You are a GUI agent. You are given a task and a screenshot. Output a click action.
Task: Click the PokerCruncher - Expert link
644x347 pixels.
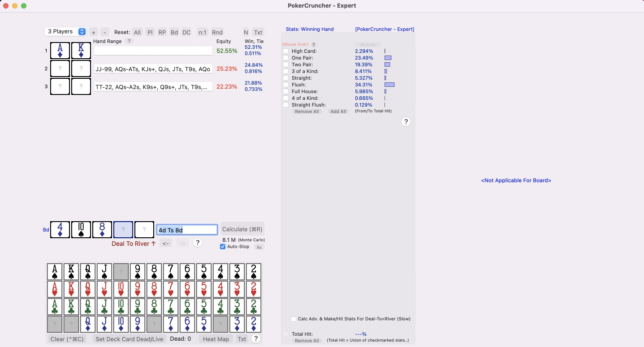(385, 29)
